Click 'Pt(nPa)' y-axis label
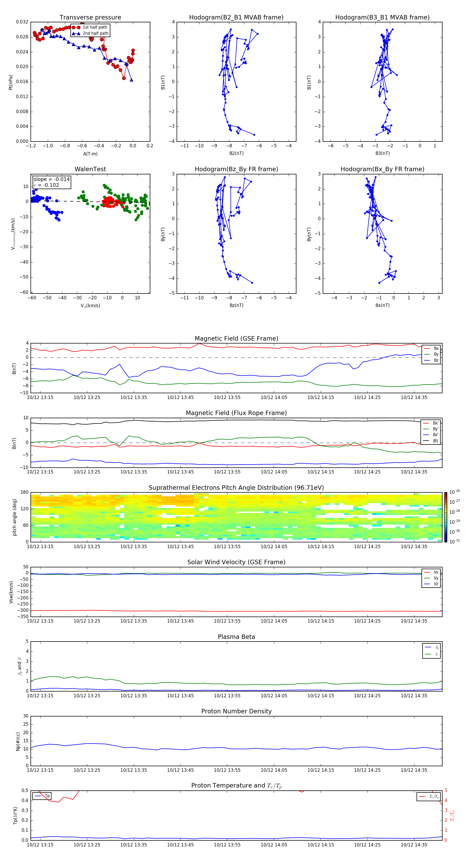Screen dimensions: 473x868 tap(11, 82)
